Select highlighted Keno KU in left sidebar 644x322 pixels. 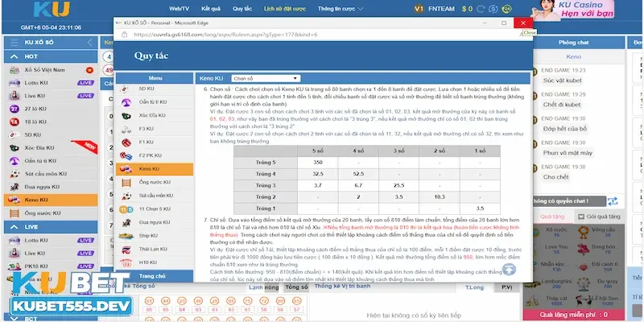pos(51,200)
